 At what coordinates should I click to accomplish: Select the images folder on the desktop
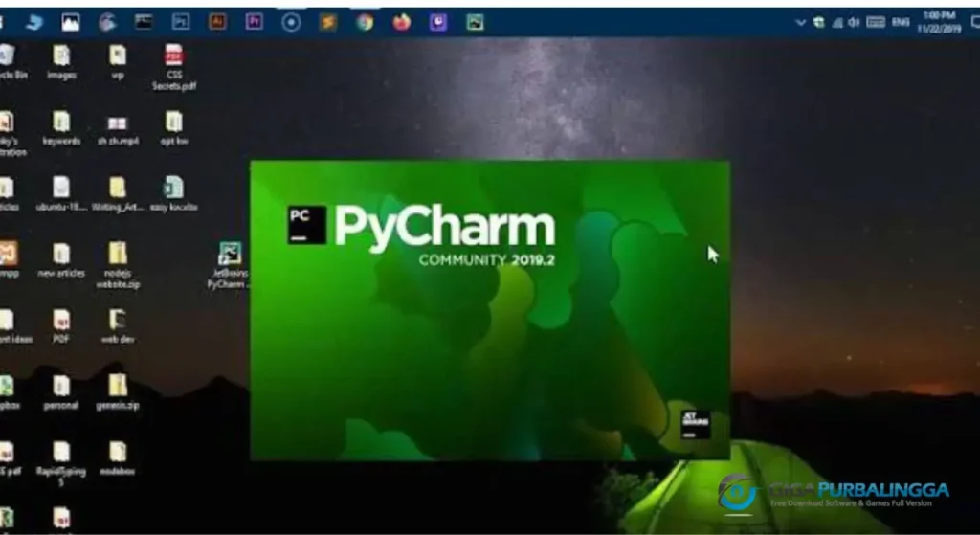(x=61, y=62)
